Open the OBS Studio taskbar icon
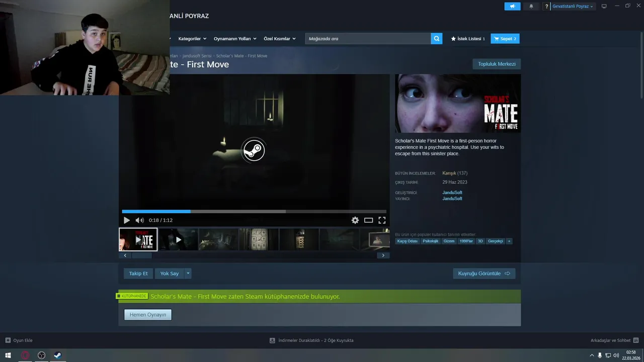 [41, 355]
